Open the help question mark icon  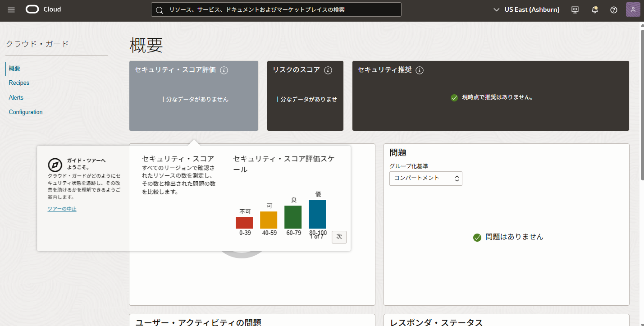(613, 9)
